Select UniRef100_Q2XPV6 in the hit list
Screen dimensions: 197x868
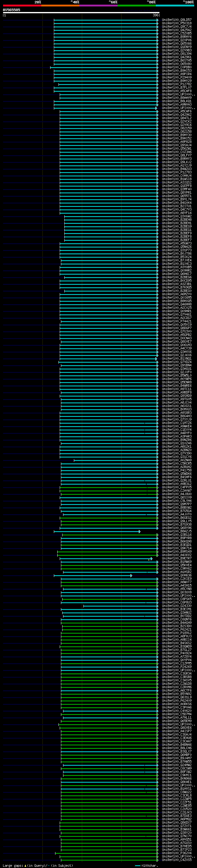(177, 40)
